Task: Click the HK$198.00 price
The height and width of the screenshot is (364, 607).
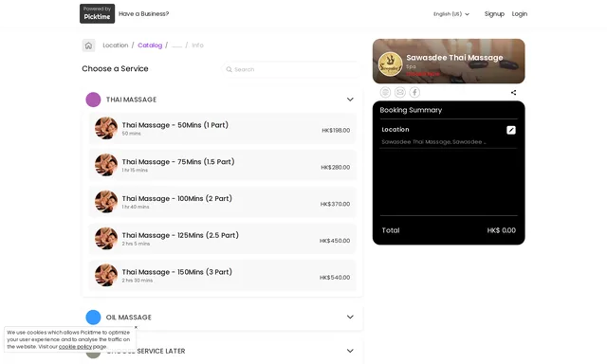Action: 336,131
